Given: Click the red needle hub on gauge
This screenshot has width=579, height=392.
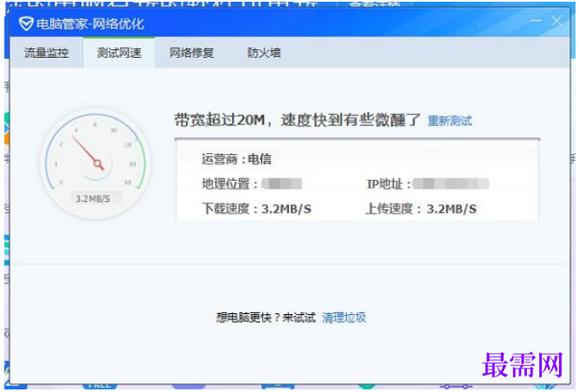Looking at the screenshot, I should click(x=98, y=164).
